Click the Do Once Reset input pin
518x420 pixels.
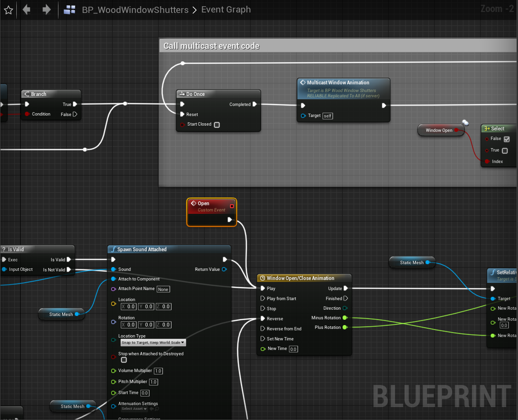pos(182,115)
